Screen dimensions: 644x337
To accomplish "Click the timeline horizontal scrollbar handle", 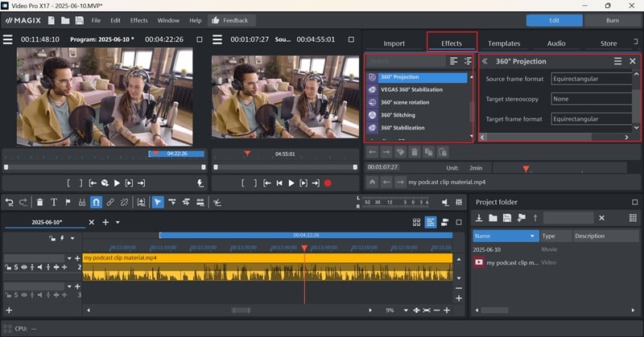I will tap(241, 310).
